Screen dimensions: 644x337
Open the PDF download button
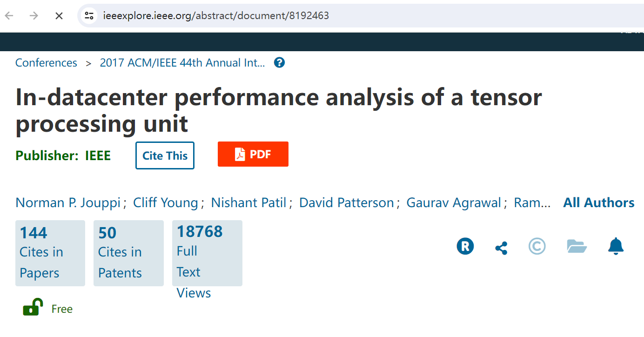click(253, 154)
